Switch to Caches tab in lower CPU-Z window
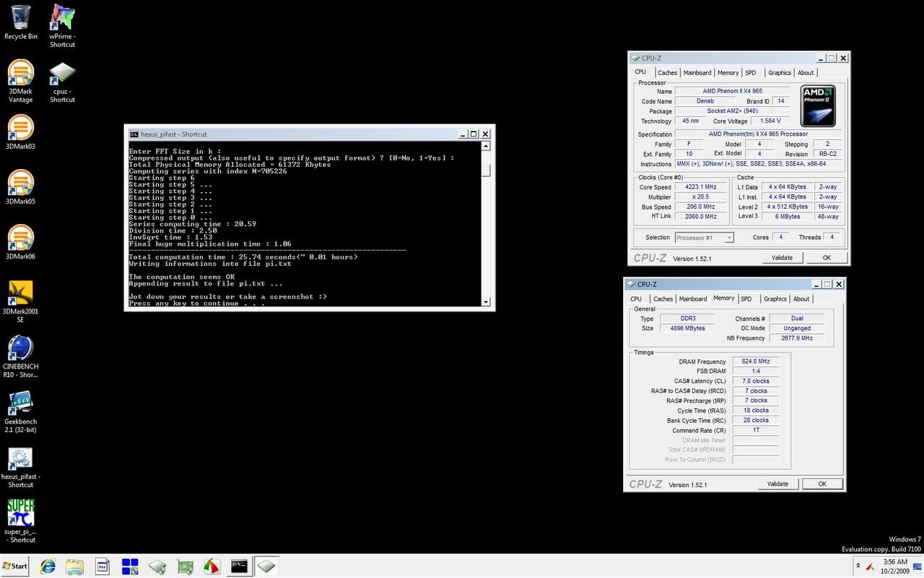The width and height of the screenshot is (924, 578). pyautogui.click(x=663, y=299)
